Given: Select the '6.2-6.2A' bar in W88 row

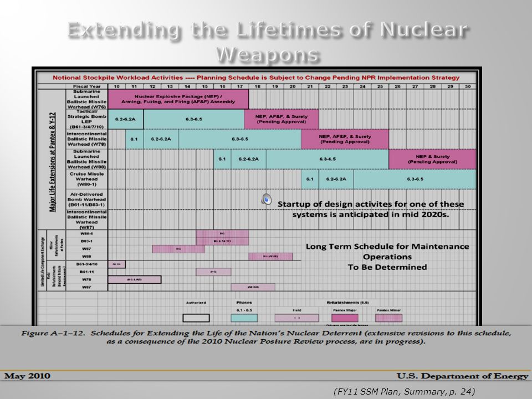Looking at the screenshot, I should pyautogui.click(x=249, y=159).
